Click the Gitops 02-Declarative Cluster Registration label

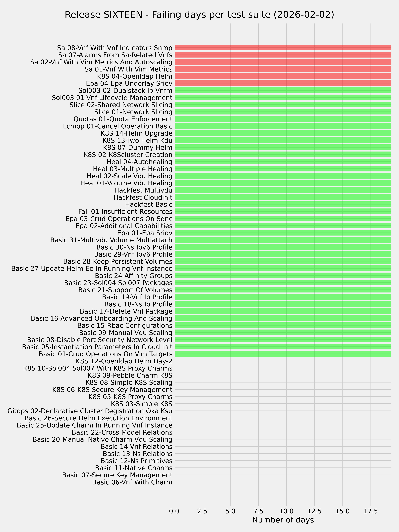(x=90, y=411)
